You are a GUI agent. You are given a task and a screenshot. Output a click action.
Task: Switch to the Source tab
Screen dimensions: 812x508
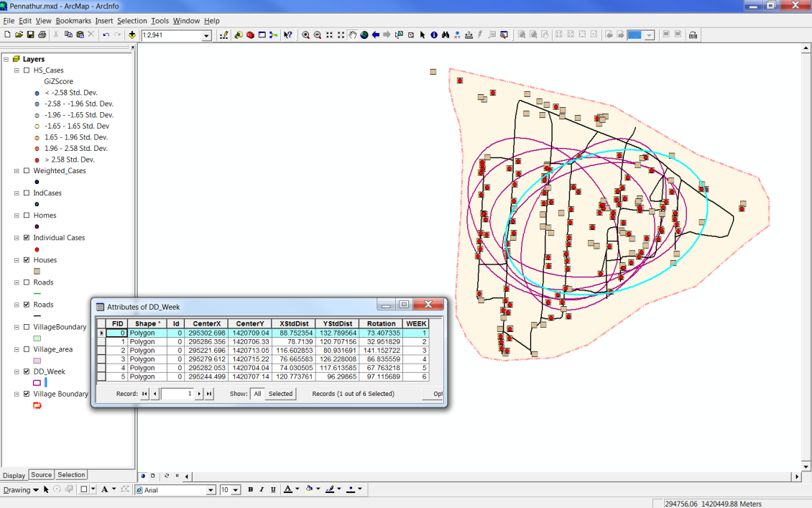[x=41, y=475]
